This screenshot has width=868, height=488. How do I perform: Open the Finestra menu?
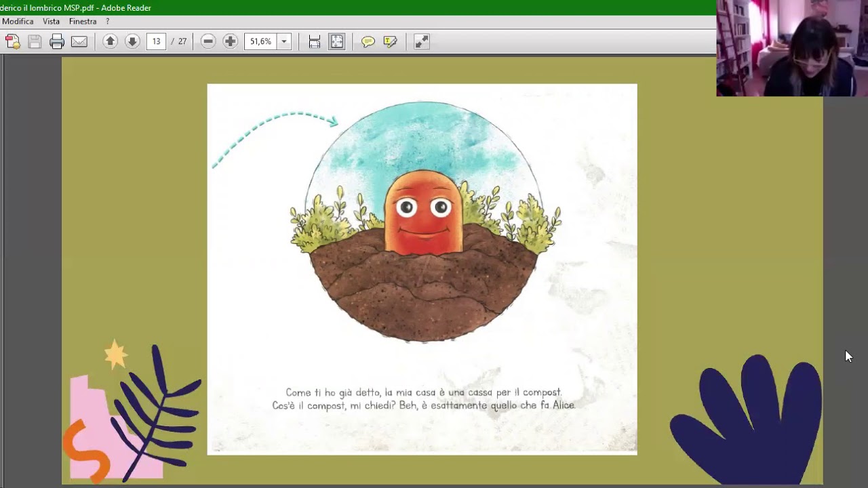83,22
